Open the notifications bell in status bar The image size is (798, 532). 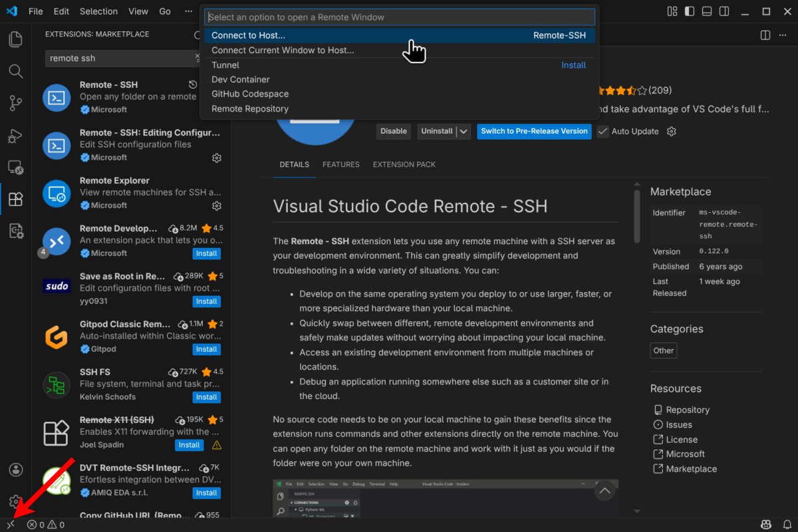click(x=787, y=525)
